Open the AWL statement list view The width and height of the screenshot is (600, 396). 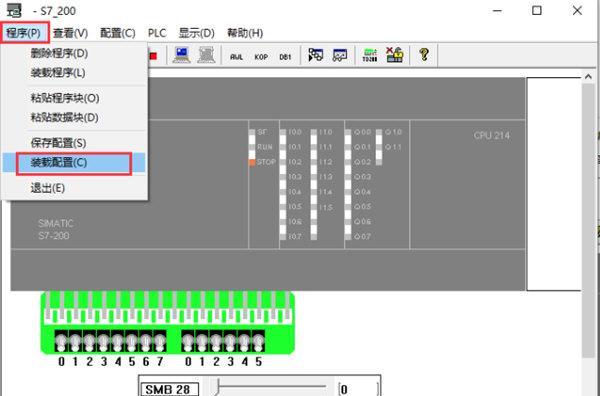click(x=236, y=57)
